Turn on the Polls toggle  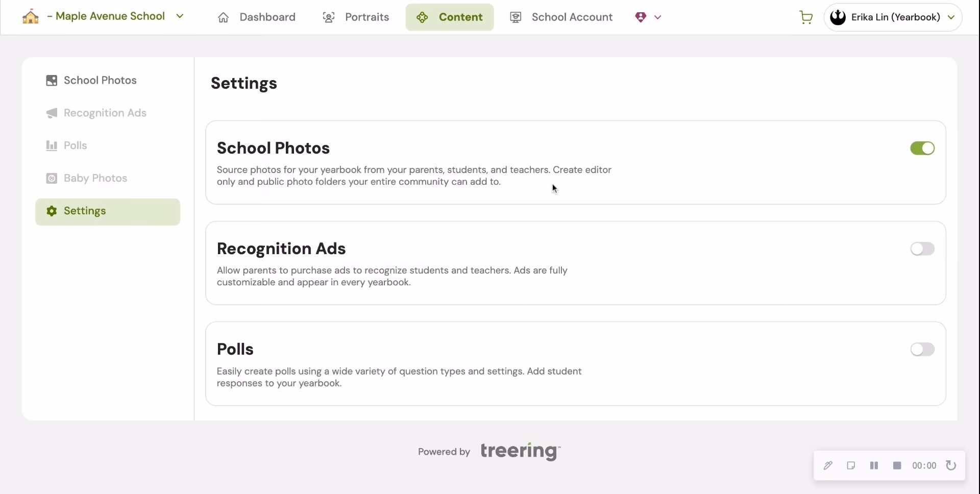922,349
